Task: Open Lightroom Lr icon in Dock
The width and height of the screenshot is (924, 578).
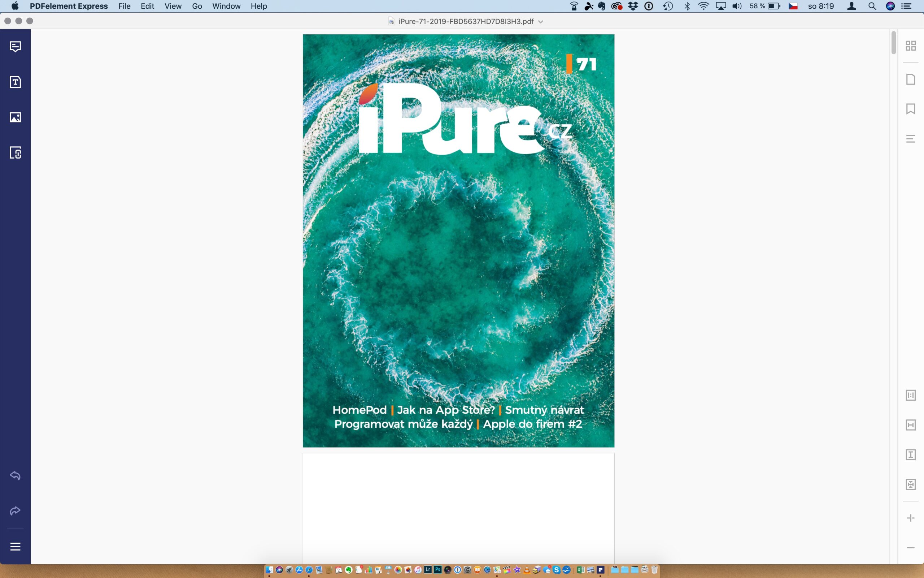Action: pos(428,570)
